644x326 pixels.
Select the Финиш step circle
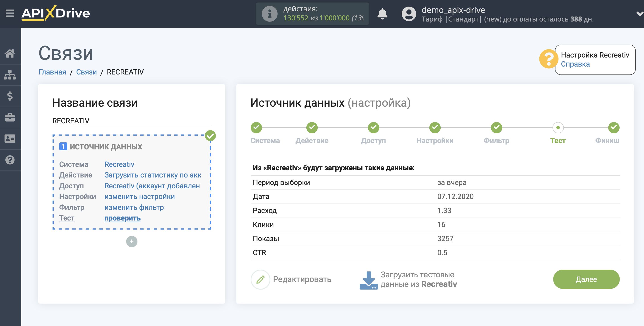[614, 127]
